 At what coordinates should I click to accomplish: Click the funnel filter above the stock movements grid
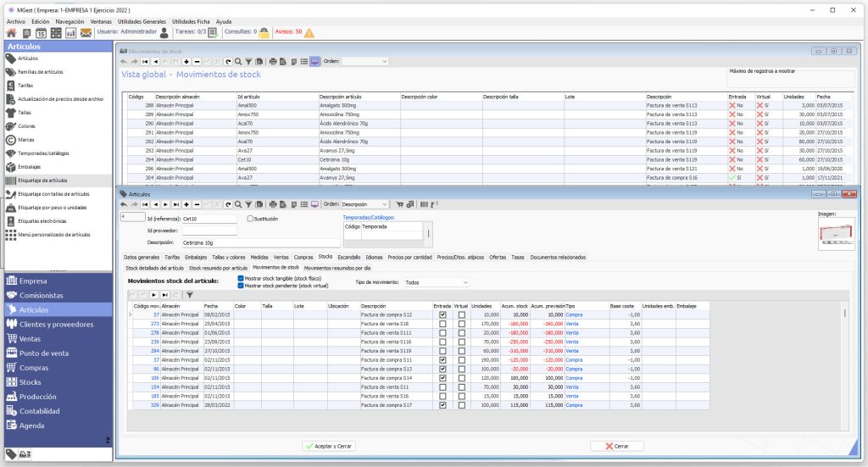click(x=189, y=295)
